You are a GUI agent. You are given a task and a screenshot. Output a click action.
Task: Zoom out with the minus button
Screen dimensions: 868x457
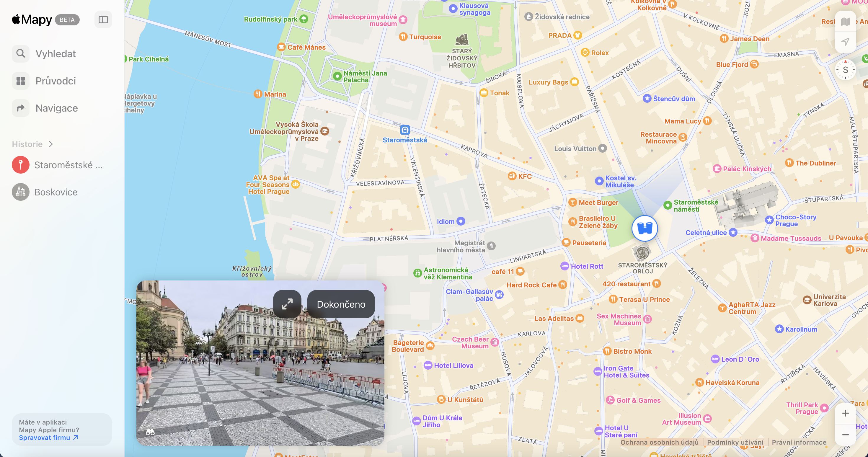pyautogui.click(x=845, y=435)
